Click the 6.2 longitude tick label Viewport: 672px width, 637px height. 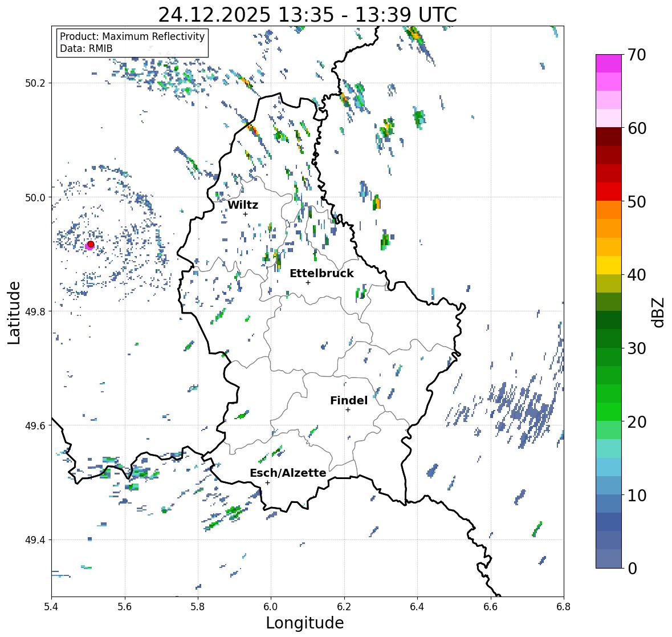pyautogui.click(x=344, y=607)
